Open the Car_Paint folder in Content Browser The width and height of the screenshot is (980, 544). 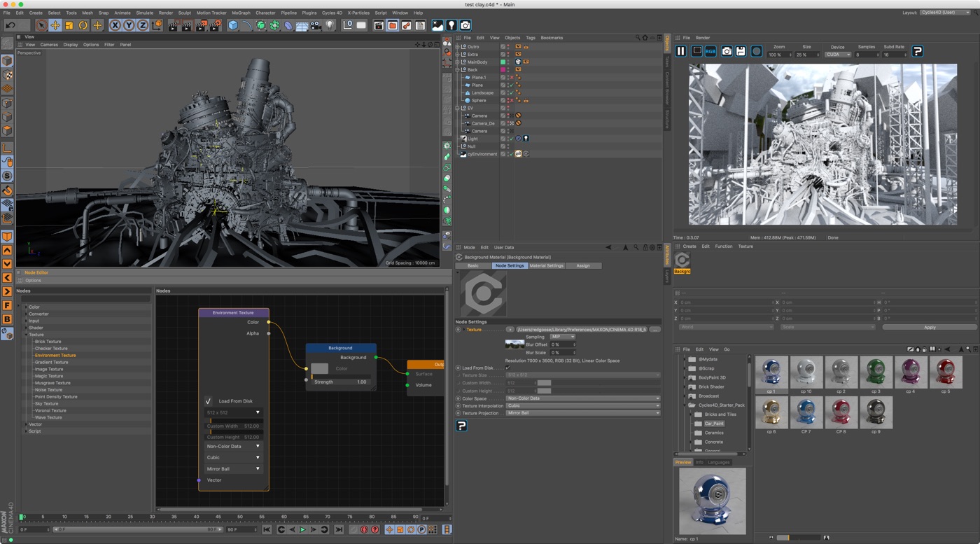[714, 424]
